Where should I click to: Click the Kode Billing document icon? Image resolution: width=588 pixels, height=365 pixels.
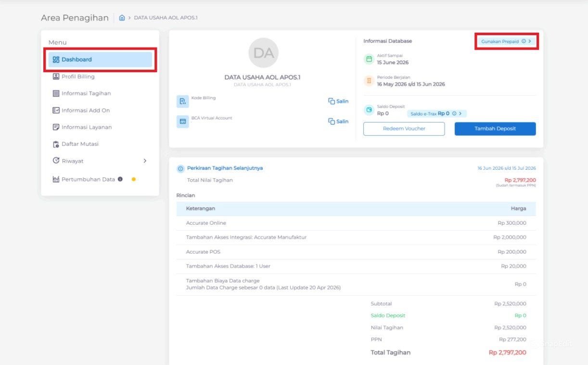pyautogui.click(x=183, y=101)
